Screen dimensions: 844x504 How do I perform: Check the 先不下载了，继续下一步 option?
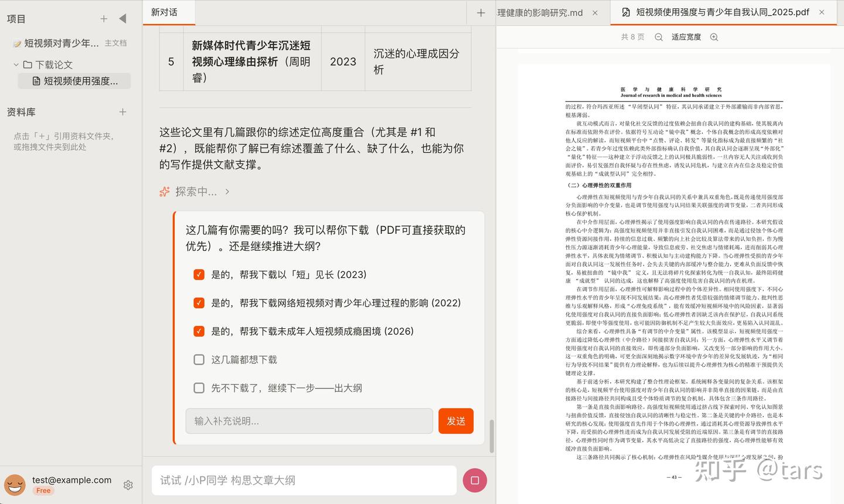point(199,387)
